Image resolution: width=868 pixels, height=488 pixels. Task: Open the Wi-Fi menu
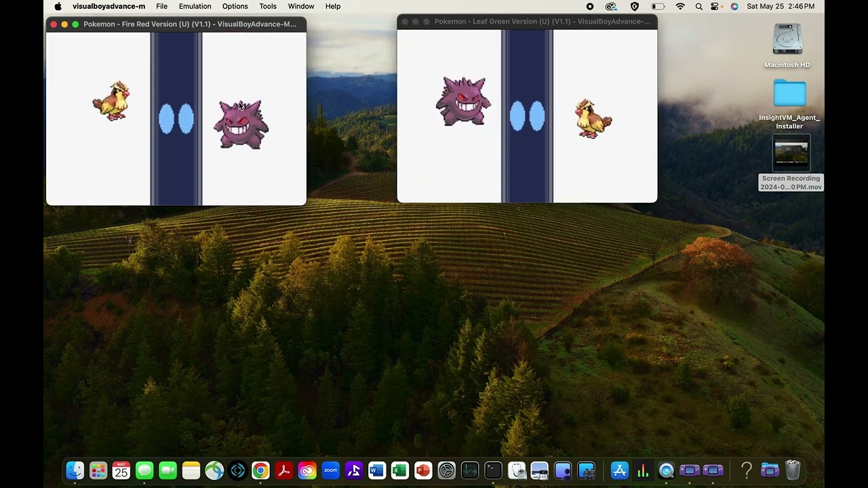680,6
